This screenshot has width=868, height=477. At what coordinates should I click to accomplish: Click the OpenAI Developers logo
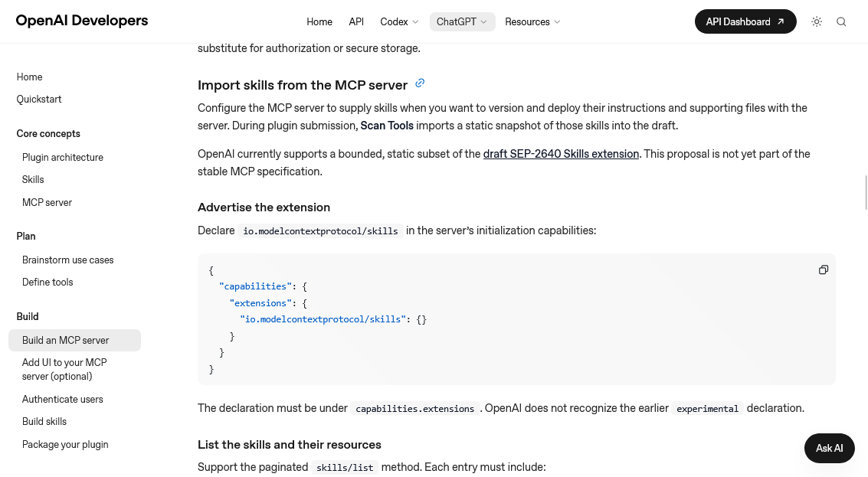pos(82,21)
